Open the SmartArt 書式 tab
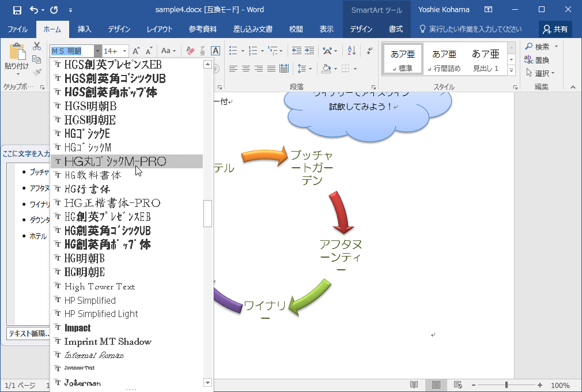Image resolution: width=582 pixels, height=392 pixels. pos(396,29)
